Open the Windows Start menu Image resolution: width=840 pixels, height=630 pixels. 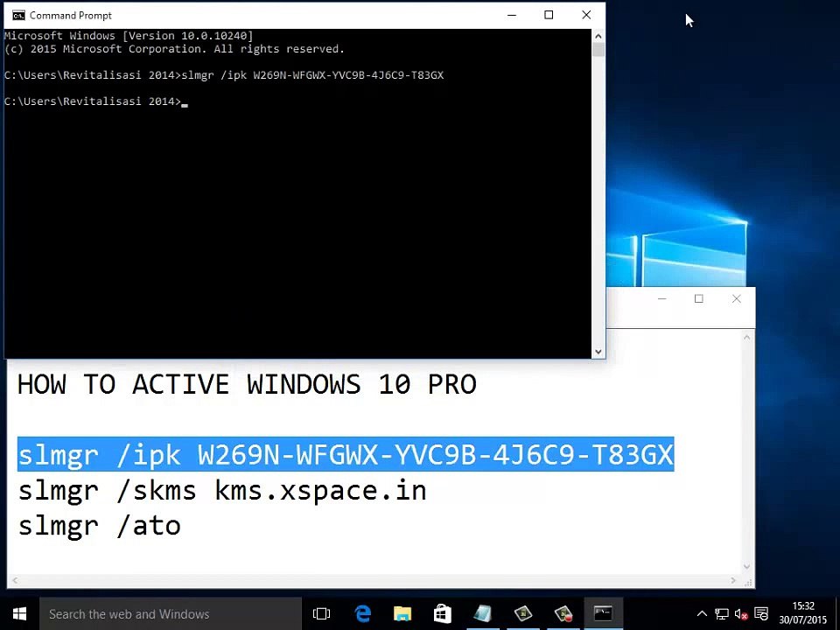tap(19, 614)
